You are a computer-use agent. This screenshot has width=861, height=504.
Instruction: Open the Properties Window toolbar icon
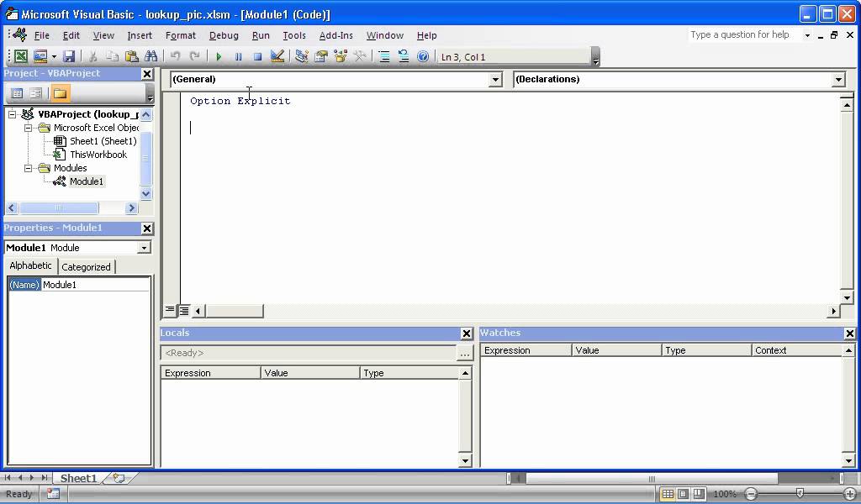(321, 56)
